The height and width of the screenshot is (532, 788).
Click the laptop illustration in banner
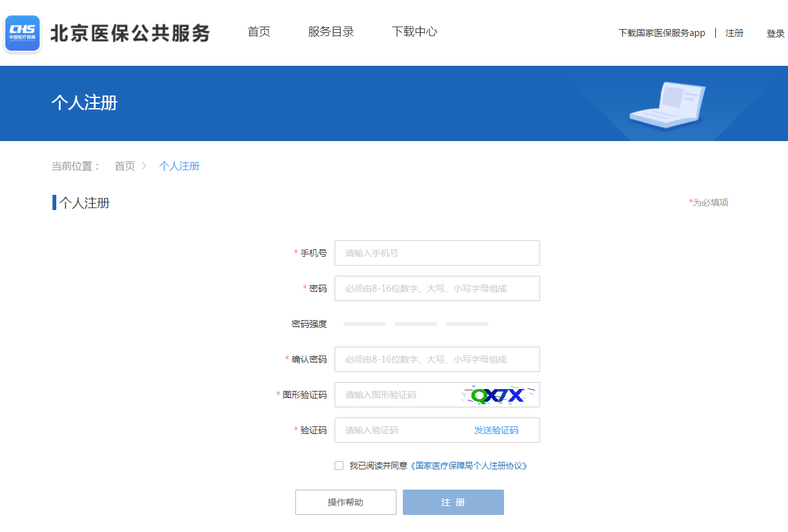tap(667, 106)
